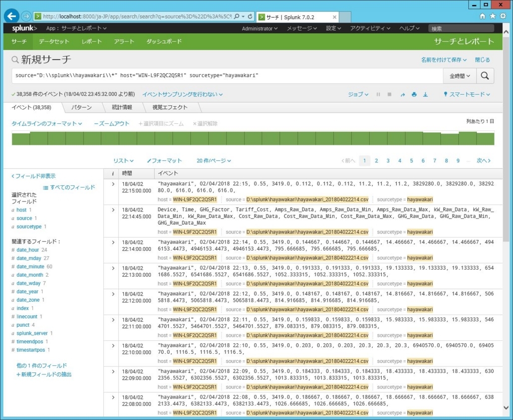Click 他の1件のフィールド link
Viewport: 513px width, 420px height.
click(42, 366)
